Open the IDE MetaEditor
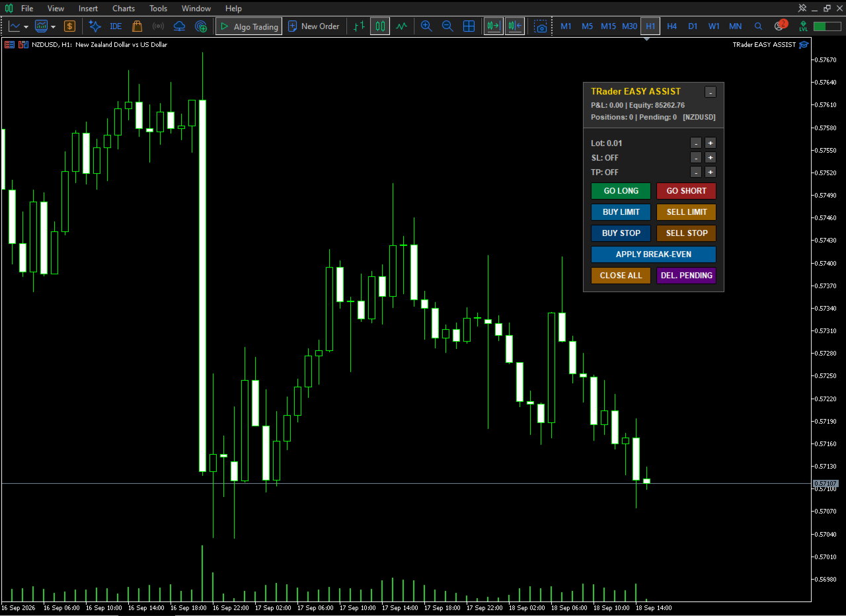 click(116, 26)
